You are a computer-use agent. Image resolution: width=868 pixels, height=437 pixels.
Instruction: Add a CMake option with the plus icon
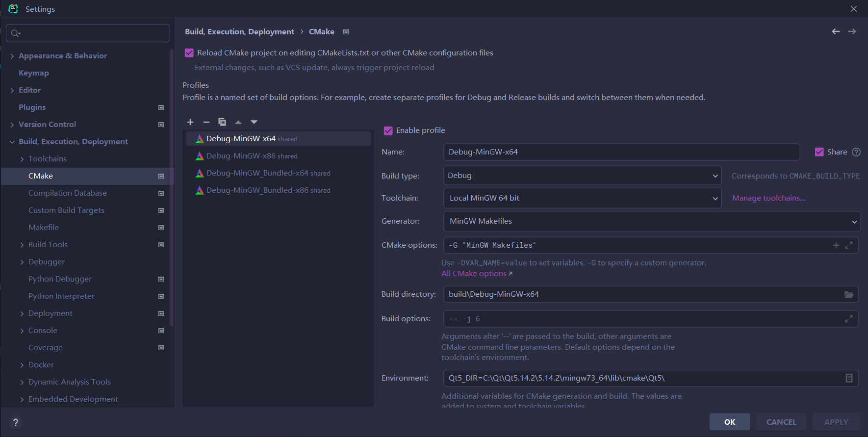click(x=836, y=245)
